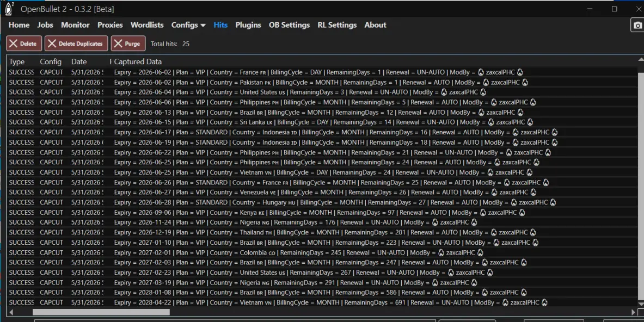Open the Configs dropdown menu
The height and width of the screenshot is (322, 644).
[188, 25]
